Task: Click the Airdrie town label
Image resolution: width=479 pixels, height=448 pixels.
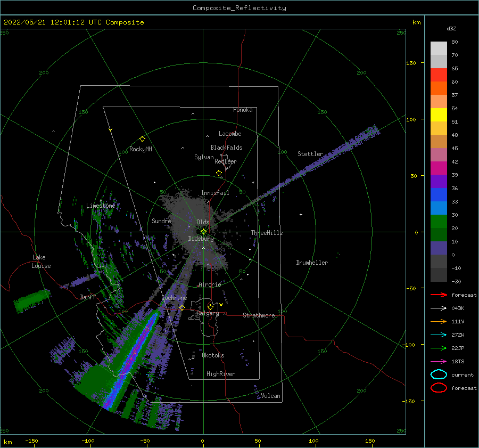Action: point(210,284)
